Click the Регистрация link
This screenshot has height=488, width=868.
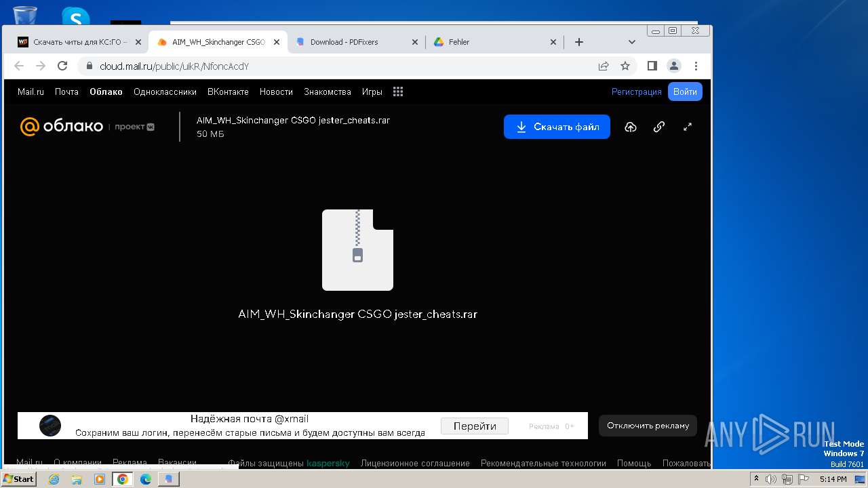tap(636, 91)
